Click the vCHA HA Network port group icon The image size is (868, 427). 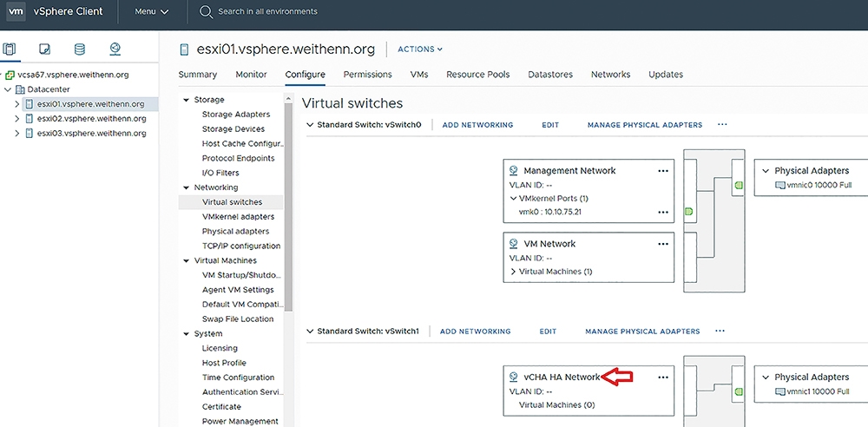tap(513, 378)
